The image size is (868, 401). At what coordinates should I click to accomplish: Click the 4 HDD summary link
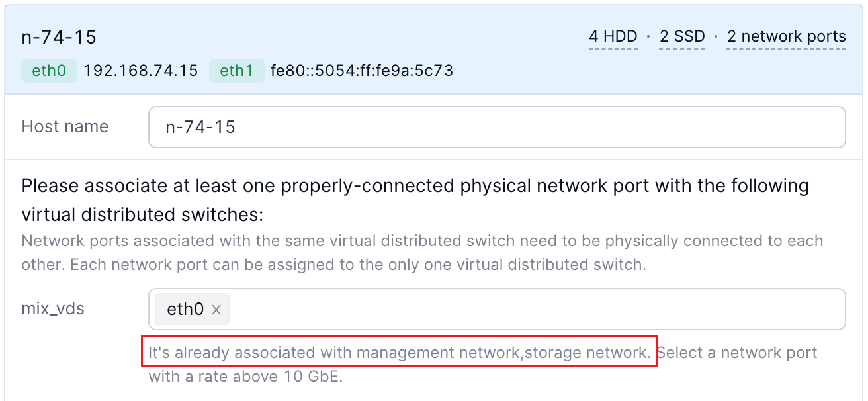click(x=613, y=37)
